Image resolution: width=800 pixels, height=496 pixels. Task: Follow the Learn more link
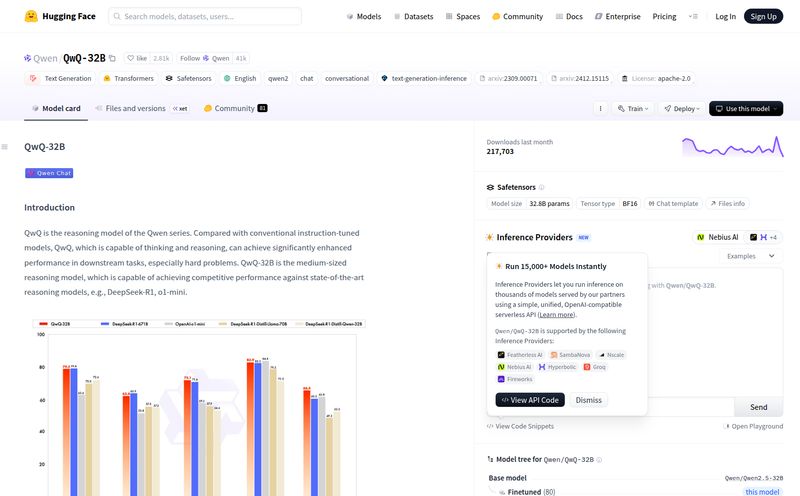pyautogui.click(x=557, y=315)
